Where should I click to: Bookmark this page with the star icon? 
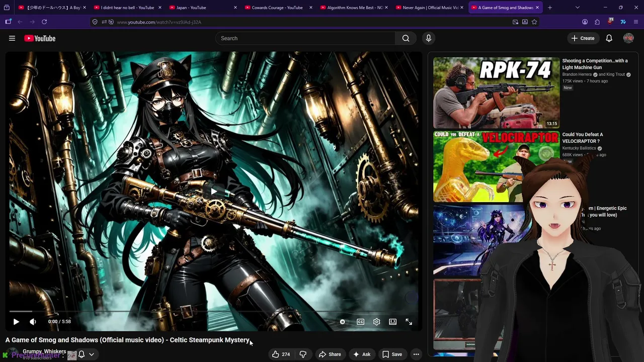(x=534, y=22)
